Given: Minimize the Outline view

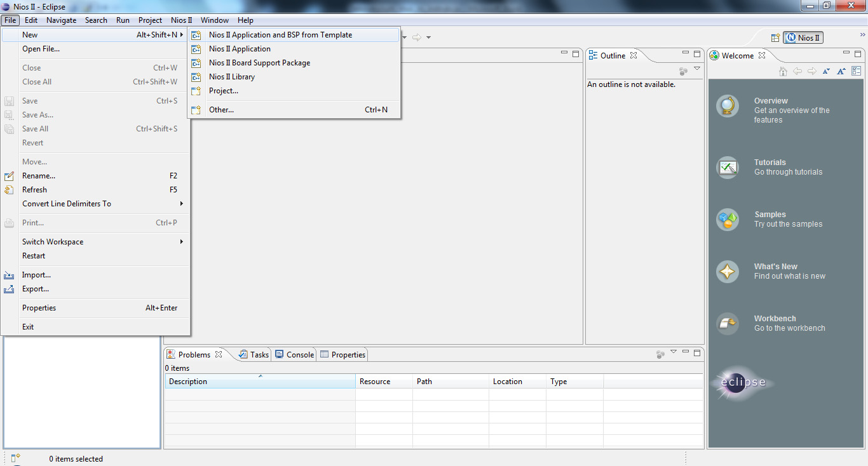Looking at the screenshot, I should pyautogui.click(x=686, y=54).
